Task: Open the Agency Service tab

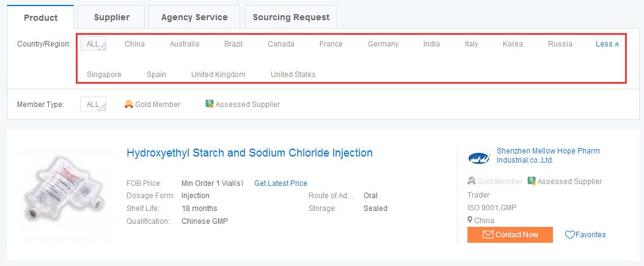Action: [194, 17]
